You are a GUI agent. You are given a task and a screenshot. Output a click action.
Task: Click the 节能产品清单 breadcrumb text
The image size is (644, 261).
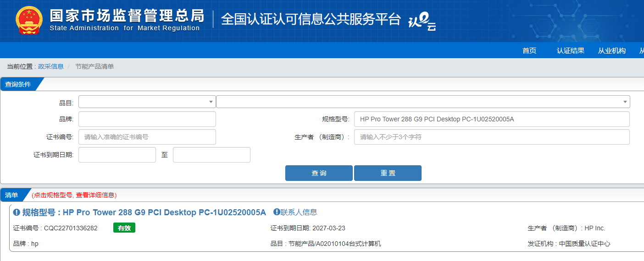[94, 66]
